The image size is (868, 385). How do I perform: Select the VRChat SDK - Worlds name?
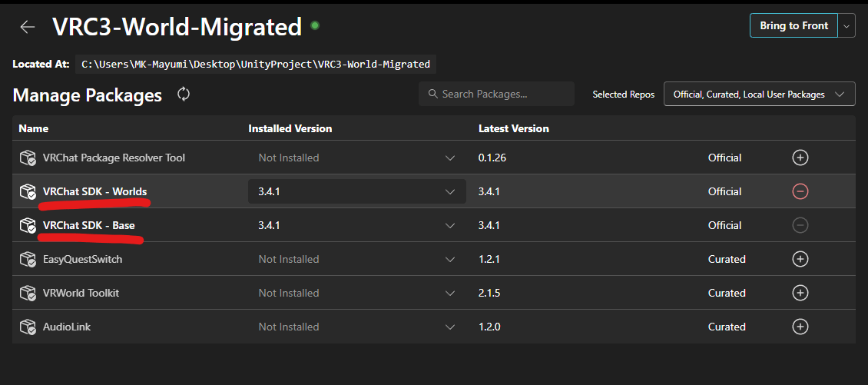(94, 191)
